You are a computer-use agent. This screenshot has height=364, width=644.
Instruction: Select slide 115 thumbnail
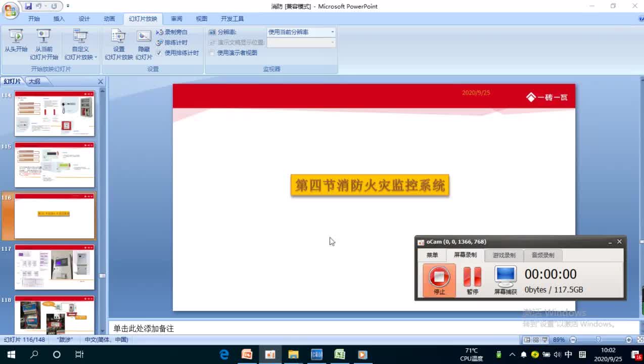click(x=55, y=165)
